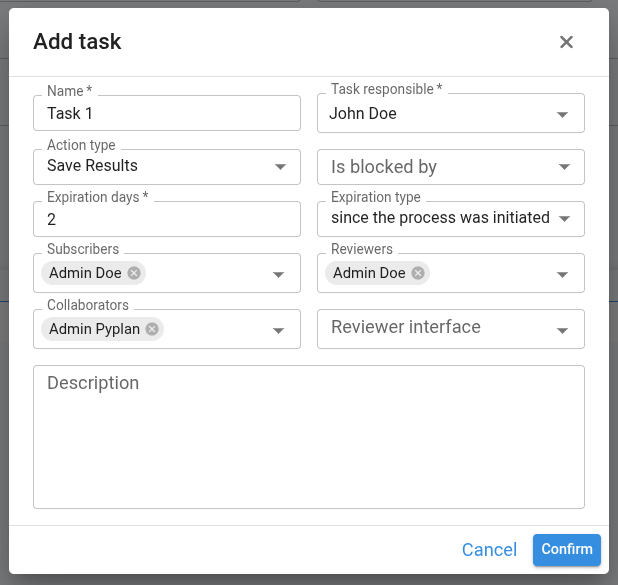Expand the Expiration type dropdown arrow
The width and height of the screenshot is (618, 585).
pyautogui.click(x=564, y=219)
